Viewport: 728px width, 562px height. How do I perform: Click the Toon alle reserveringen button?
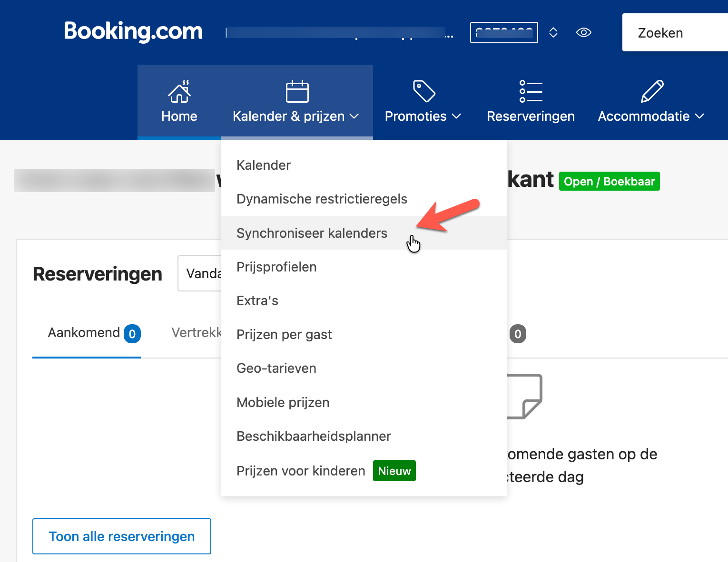click(122, 536)
